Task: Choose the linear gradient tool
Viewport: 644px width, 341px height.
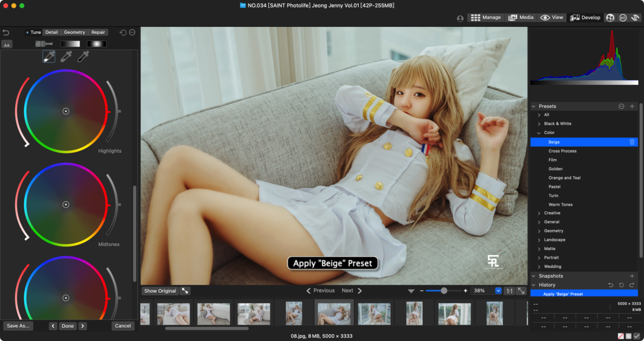Action: 70,44
